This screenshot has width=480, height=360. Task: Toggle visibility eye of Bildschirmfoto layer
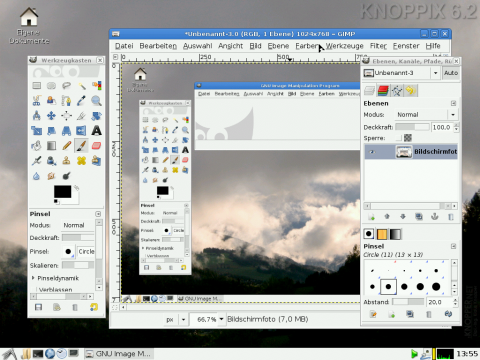372,152
